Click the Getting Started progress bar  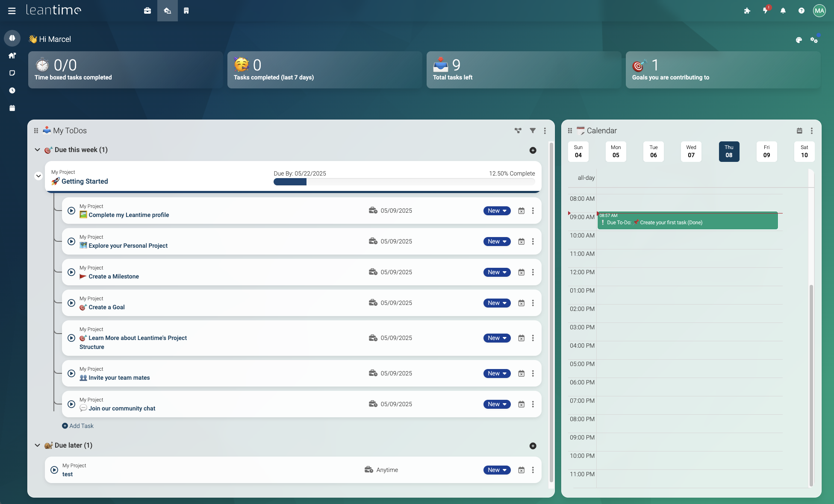(404, 182)
